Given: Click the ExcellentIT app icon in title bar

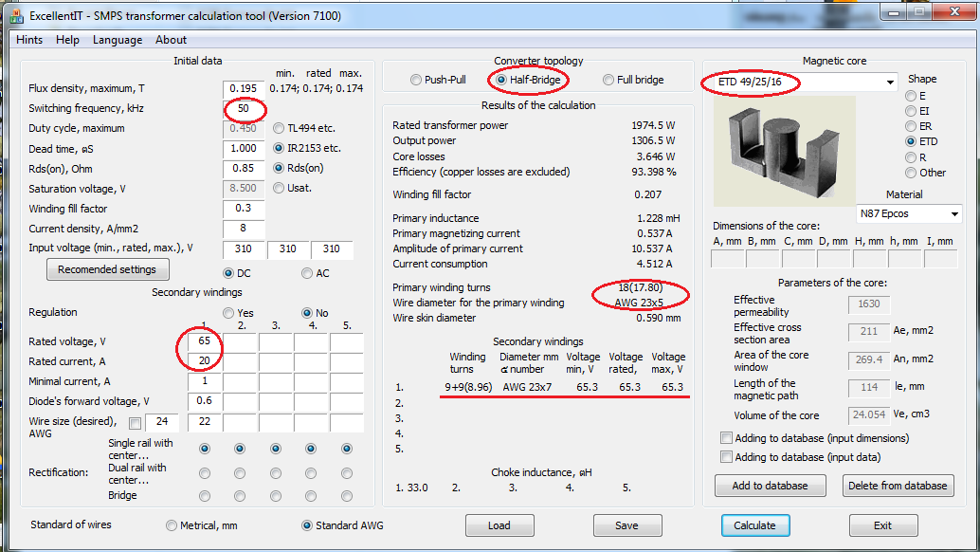Looking at the screenshot, I should click(x=16, y=15).
